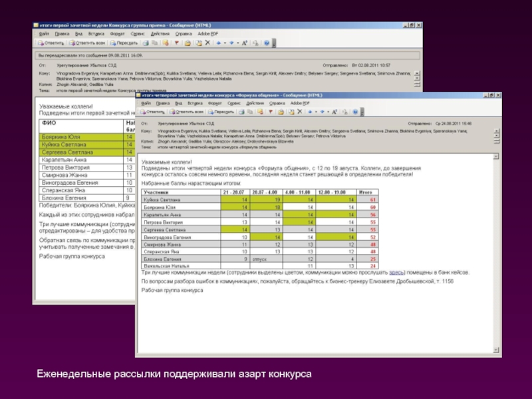
Task: Go to the previous item in the back window
Action: (219, 43)
